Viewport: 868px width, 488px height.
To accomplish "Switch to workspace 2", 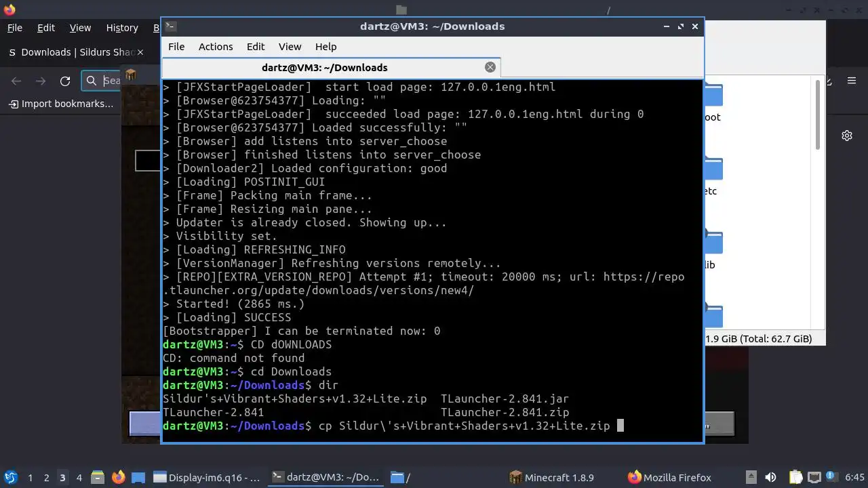I will point(46,477).
